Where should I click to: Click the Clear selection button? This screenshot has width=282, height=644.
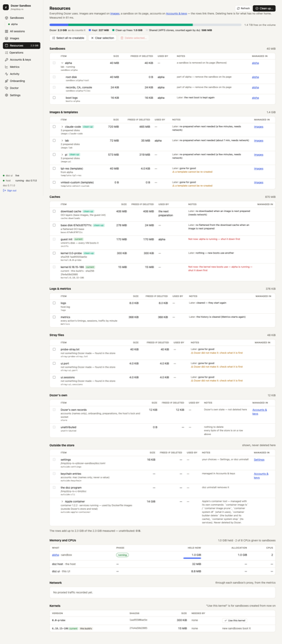(103, 38)
